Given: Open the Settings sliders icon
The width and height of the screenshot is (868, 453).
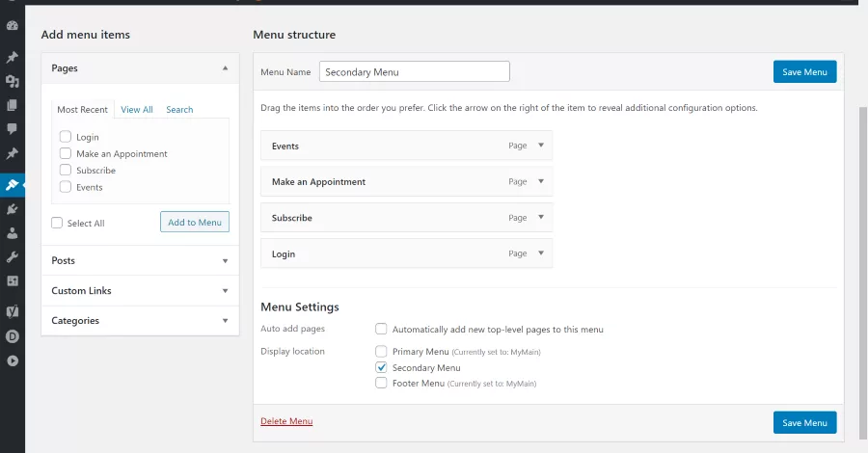Looking at the screenshot, I should tap(13, 281).
